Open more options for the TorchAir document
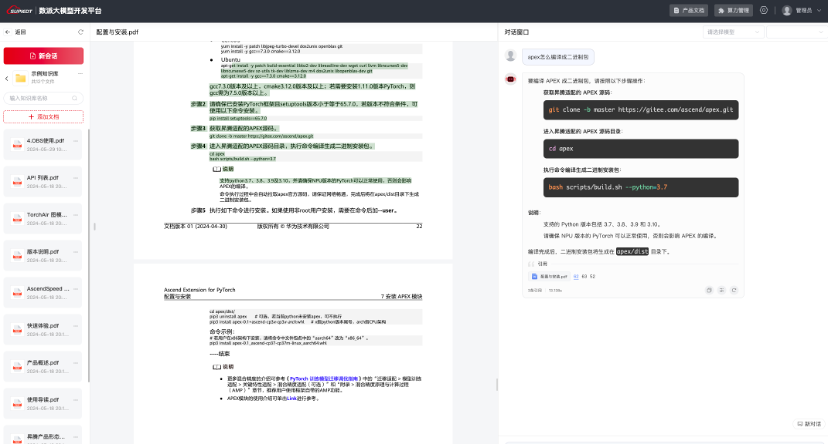Image resolution: width=828 pixels, height=444 pixels. (76, 215)
